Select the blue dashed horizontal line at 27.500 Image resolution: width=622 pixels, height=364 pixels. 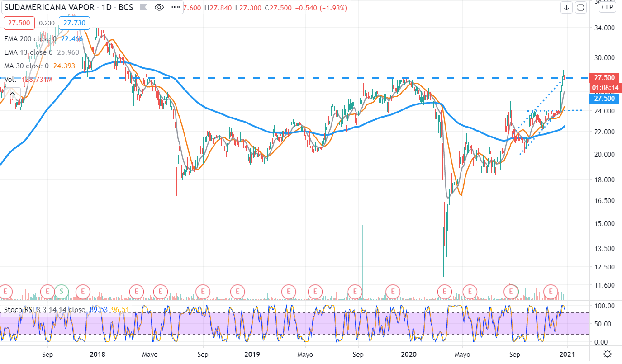click(x=294, y=78)
